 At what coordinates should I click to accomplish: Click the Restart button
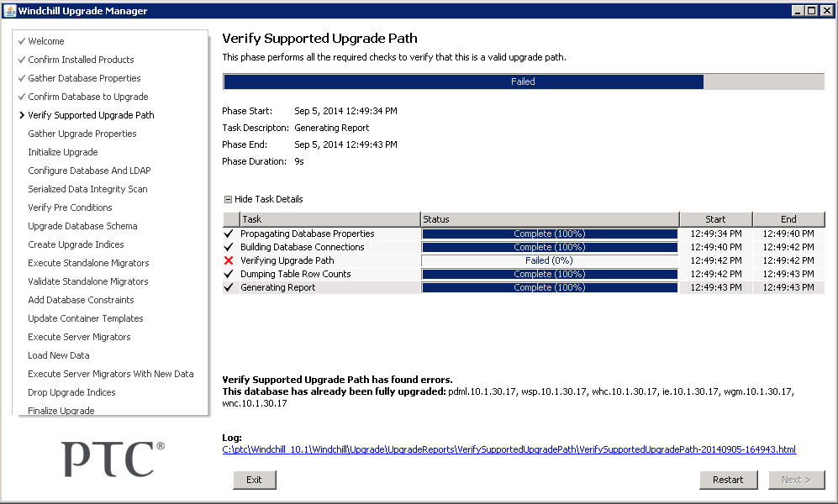[728, 480]
